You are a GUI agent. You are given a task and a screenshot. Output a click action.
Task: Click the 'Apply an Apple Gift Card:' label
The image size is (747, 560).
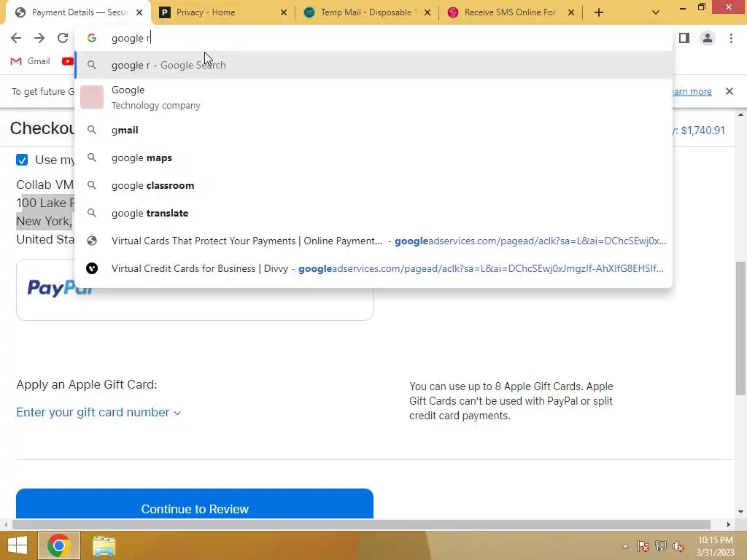point(87,384)
